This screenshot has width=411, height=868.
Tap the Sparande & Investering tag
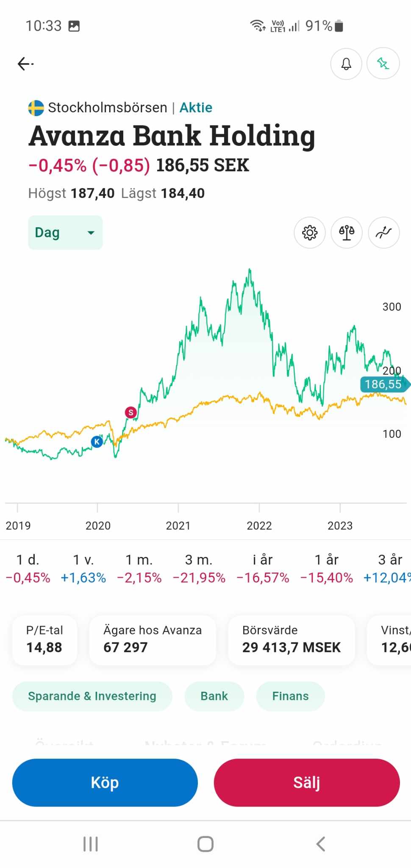(92, 696)
